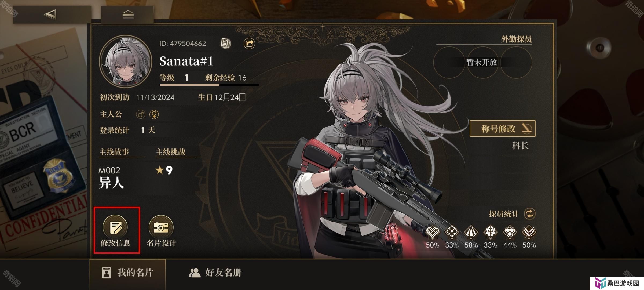Select the first empty 外勤探员 slot circle

point(449,62)
